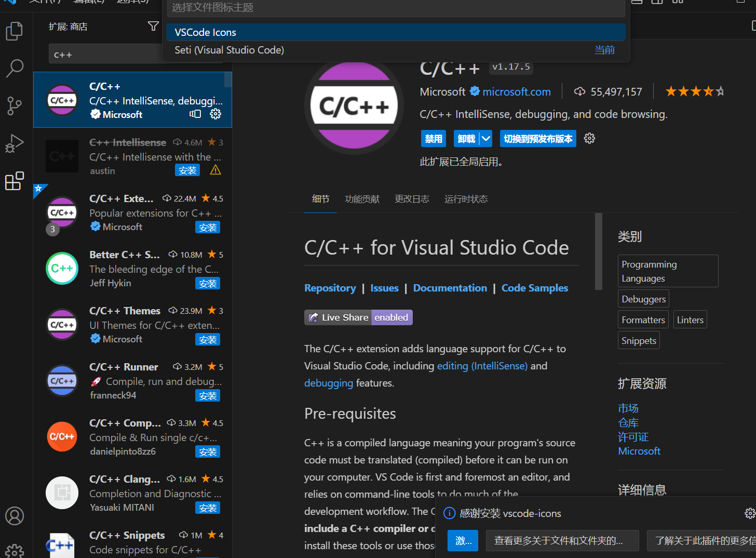Switch to the 细节 details tab
Image resolution: width=756 pixels, height=558 pixels.
click(320, 199)
